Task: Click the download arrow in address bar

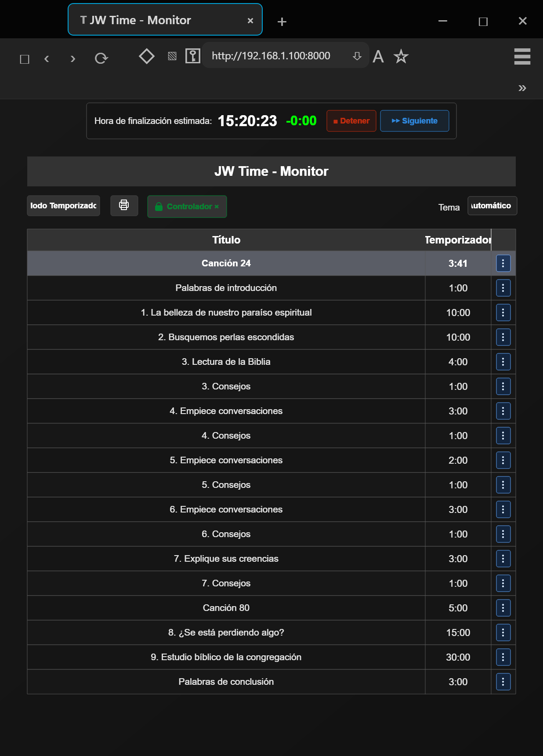Action: (357, 56)
